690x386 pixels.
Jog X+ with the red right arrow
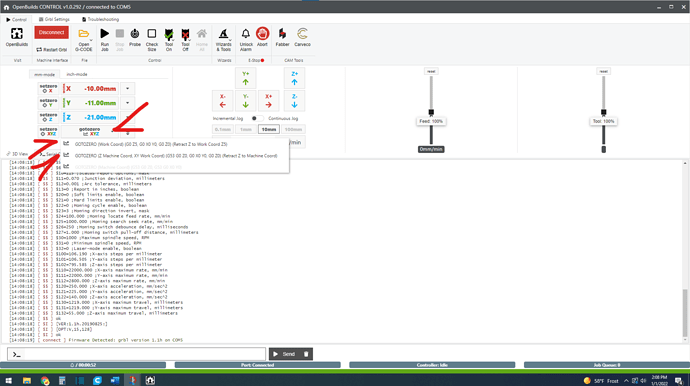pyautogui.click(x=268, y=101)
